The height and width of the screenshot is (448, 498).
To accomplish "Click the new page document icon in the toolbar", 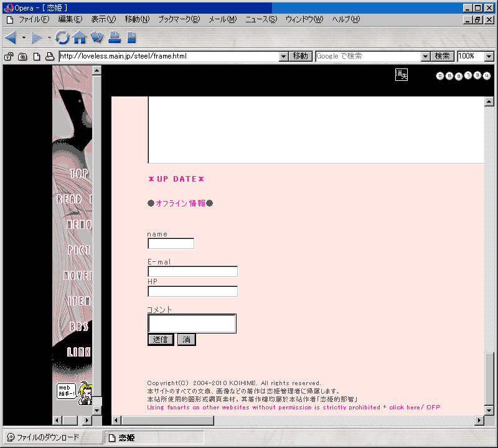I will click(x=131, y=37).
